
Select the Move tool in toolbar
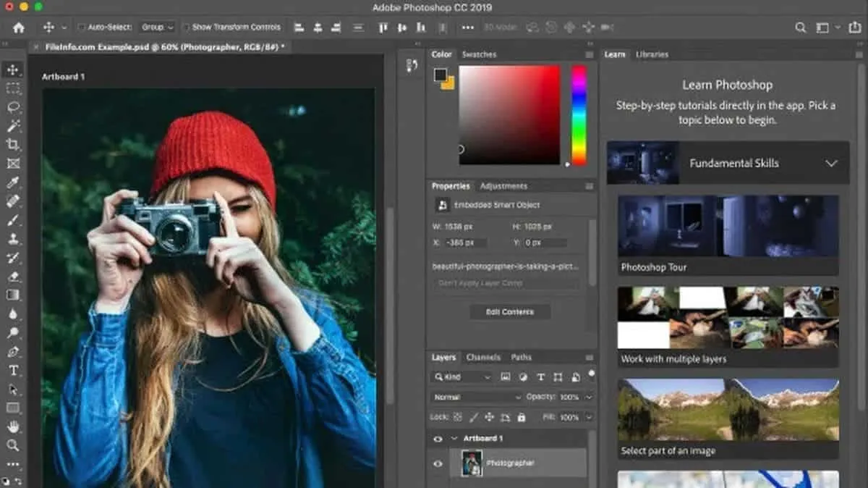click(x=13, y=70)
